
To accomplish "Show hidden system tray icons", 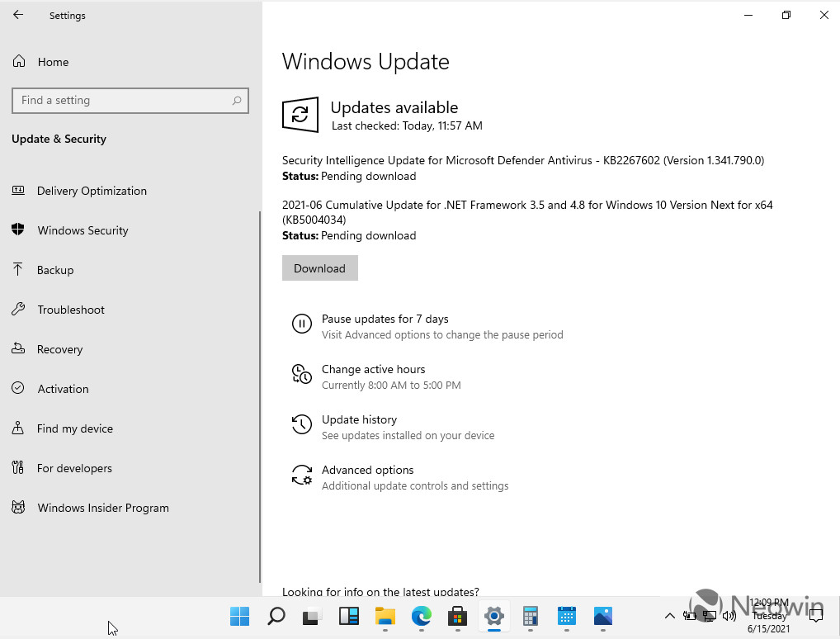I will (x=670, y=616).
